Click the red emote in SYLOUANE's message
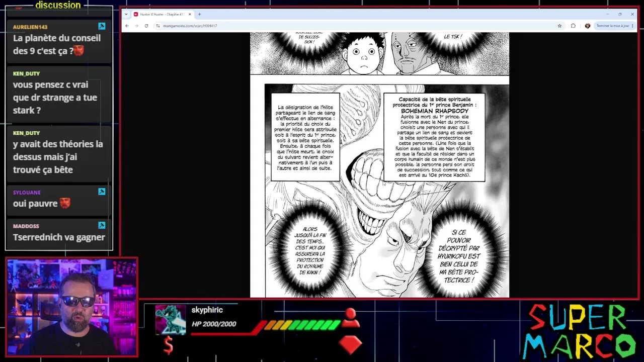The width and height of the screenshot is (644, 362). click(x=65, y=203)
